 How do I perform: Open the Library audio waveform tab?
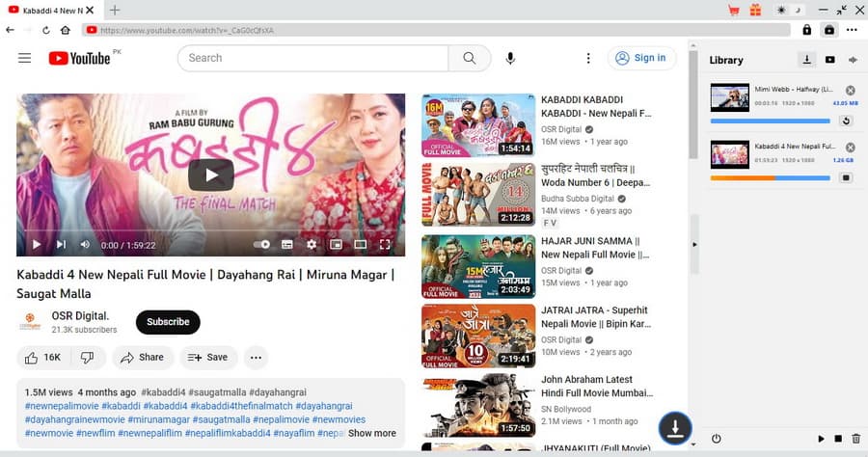pyautogui.click(x=853, y=60)
